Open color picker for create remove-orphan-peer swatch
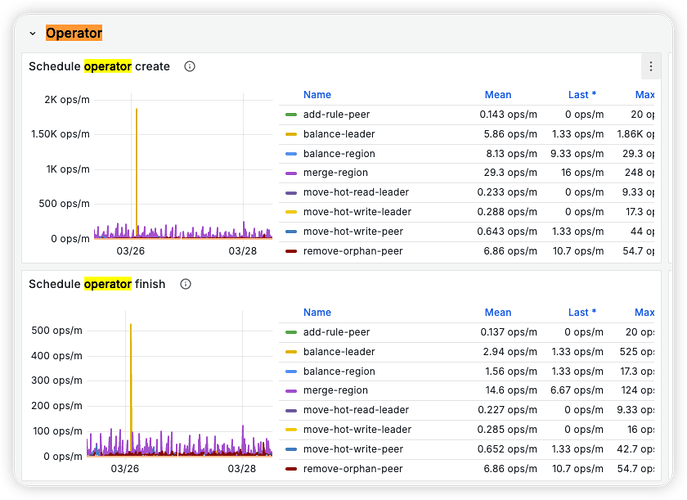 click(x=291, y=252)
